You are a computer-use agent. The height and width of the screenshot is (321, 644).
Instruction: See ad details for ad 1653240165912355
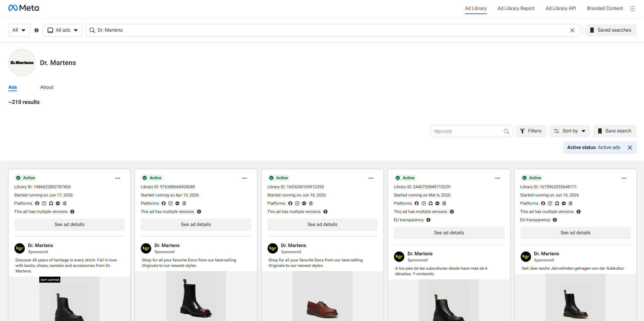click(322, 225)
